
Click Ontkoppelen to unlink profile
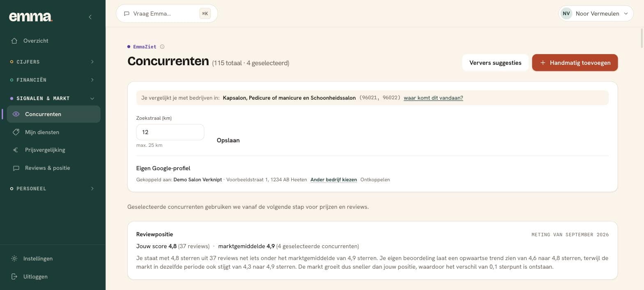[x=375, y=180]
